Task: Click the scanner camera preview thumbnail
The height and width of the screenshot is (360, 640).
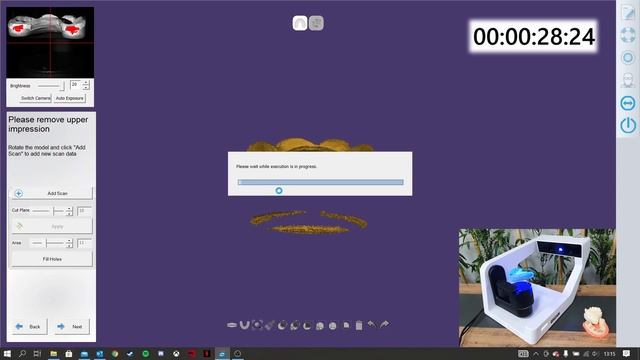Action: [x=50, y=42]
